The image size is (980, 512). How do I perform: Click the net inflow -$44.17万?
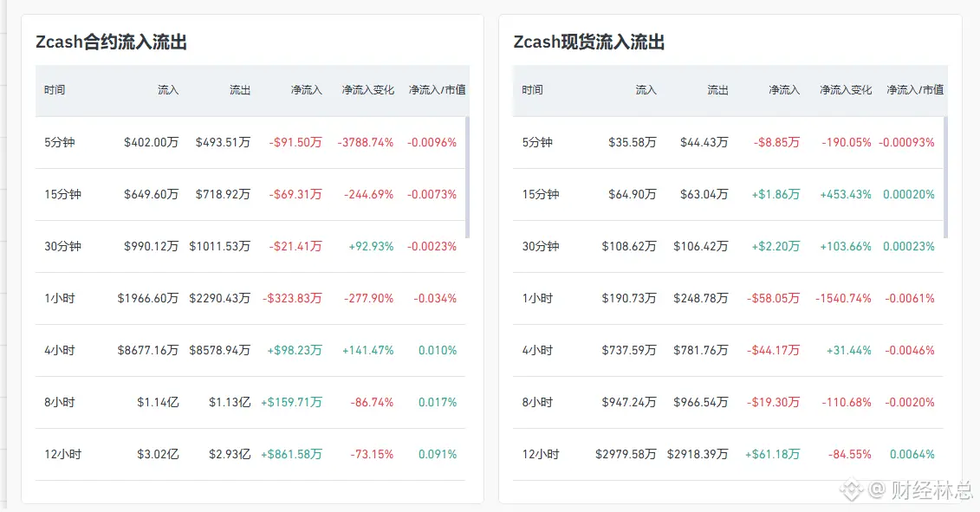[774, 350]
